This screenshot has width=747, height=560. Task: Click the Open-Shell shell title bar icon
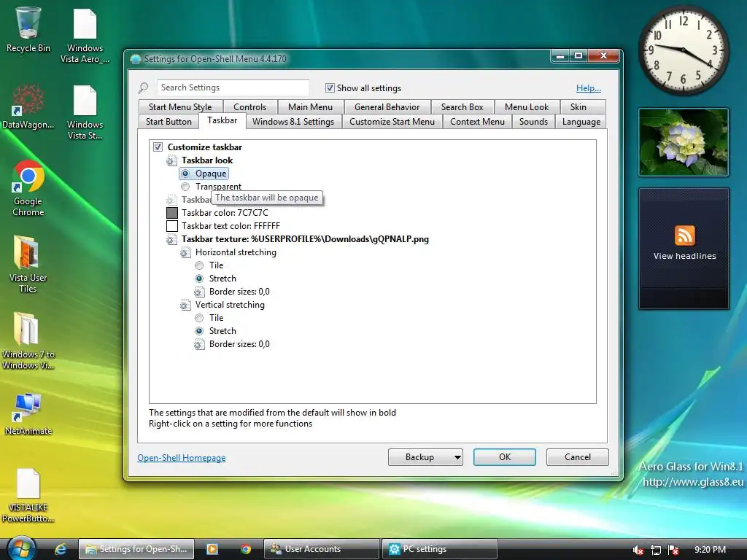point(135,59)
